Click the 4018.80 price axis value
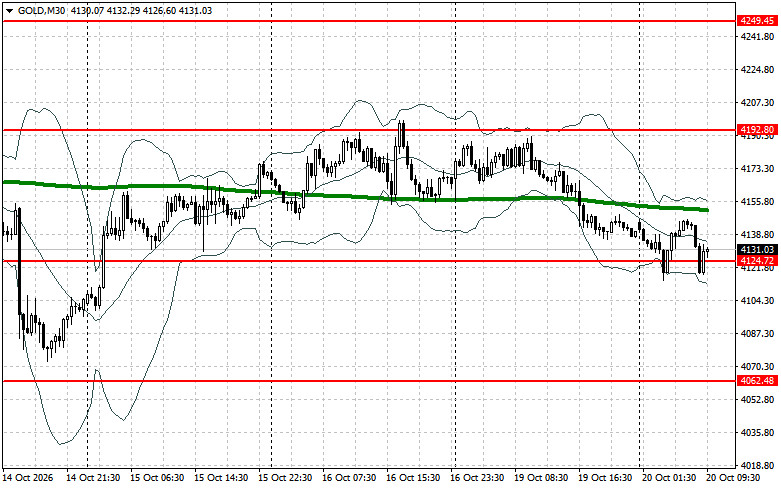 (x=757, y=466)
